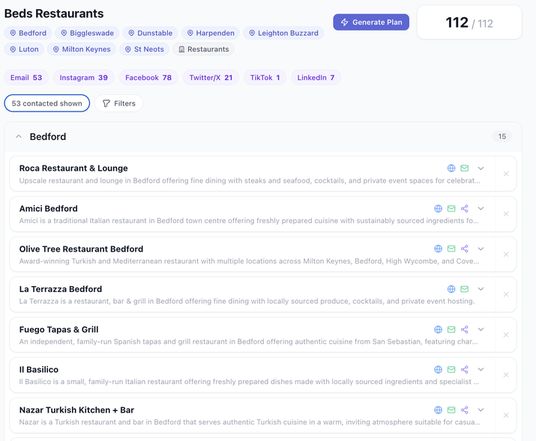Open website globe icon for Roca Restaurant & Lounge
Screen dimensions: 536x441
pos(451,168)
